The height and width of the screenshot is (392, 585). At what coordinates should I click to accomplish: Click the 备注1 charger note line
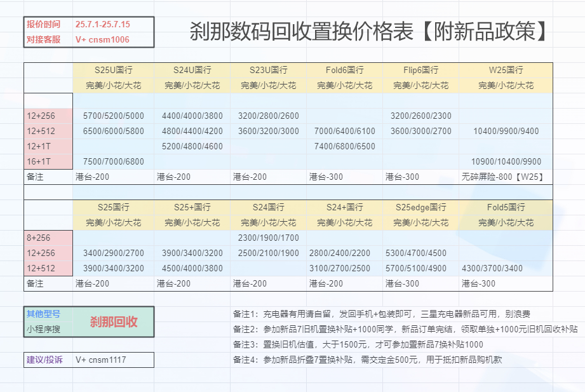tap(381, 314)
